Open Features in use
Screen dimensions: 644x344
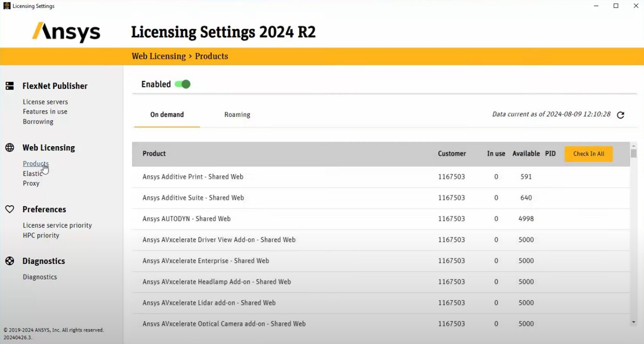click(x=45, y=112)
